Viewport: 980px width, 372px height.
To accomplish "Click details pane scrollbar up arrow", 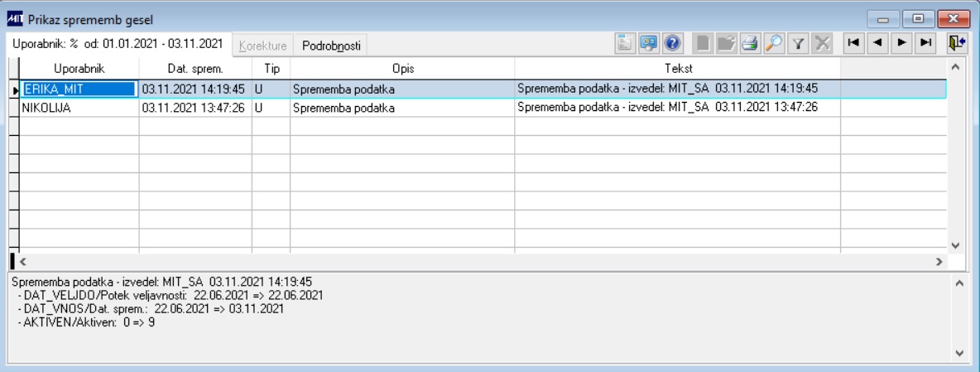I will (x=961, y=283).
